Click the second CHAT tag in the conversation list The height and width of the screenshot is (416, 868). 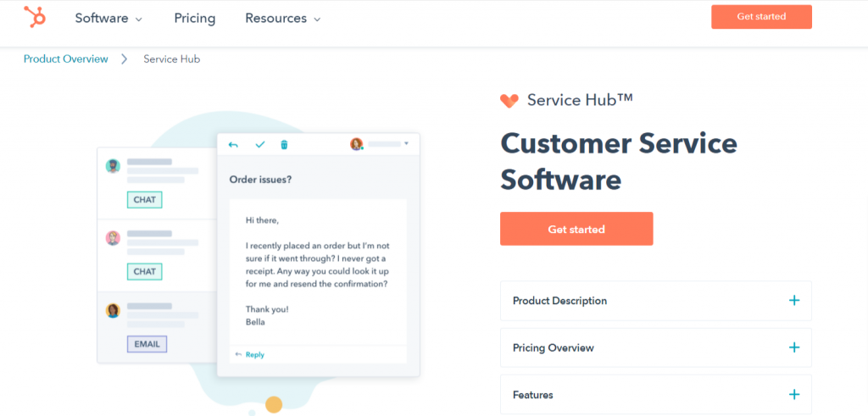tap(144, 272)
